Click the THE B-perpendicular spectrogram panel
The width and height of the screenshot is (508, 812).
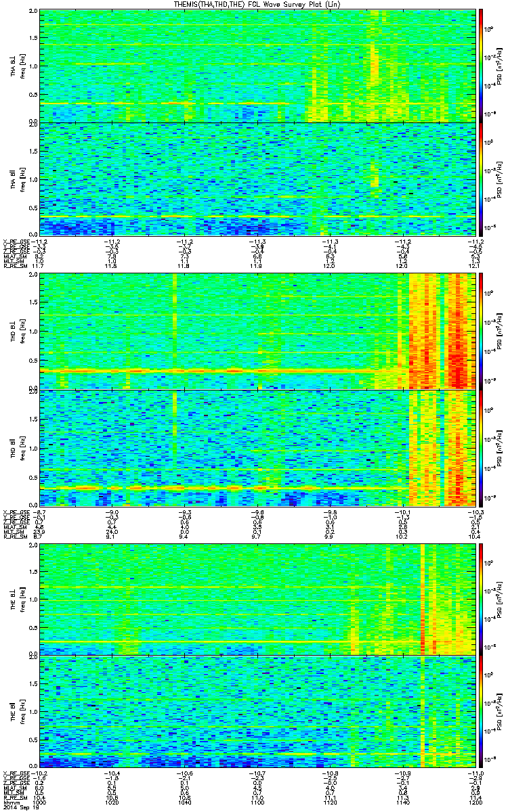257,599
